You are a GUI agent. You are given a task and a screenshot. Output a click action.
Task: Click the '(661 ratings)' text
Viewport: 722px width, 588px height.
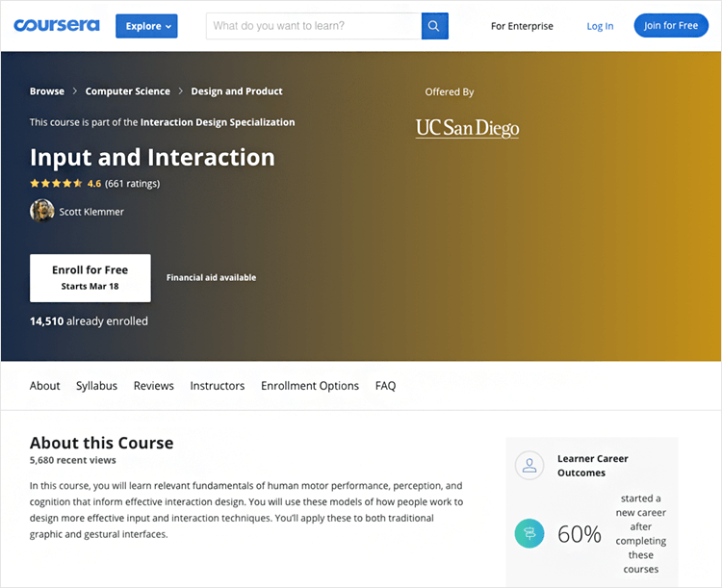[132, 183]
